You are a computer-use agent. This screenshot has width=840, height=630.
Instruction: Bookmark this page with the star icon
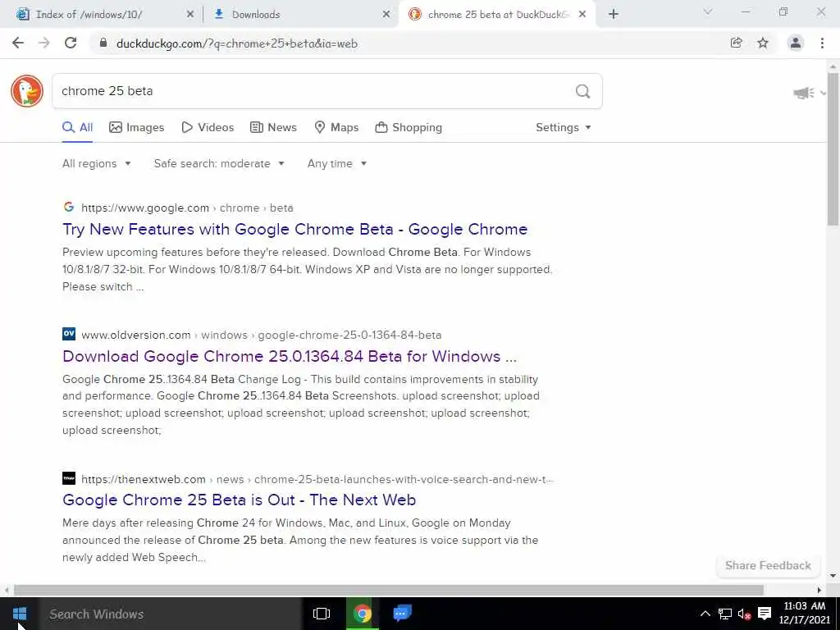click(x=763, y=43)
